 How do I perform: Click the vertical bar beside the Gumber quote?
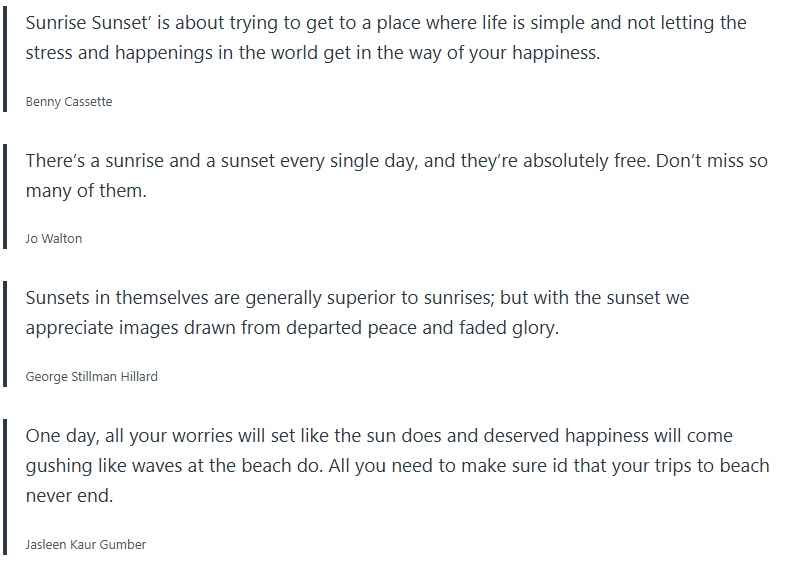click(5, 487)
